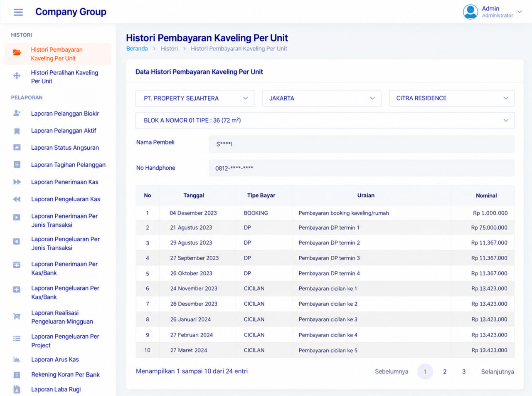The width and height of the screenshot is (532, 396).
Task: Go to page 2 of the table
Action: coord(445,371)
